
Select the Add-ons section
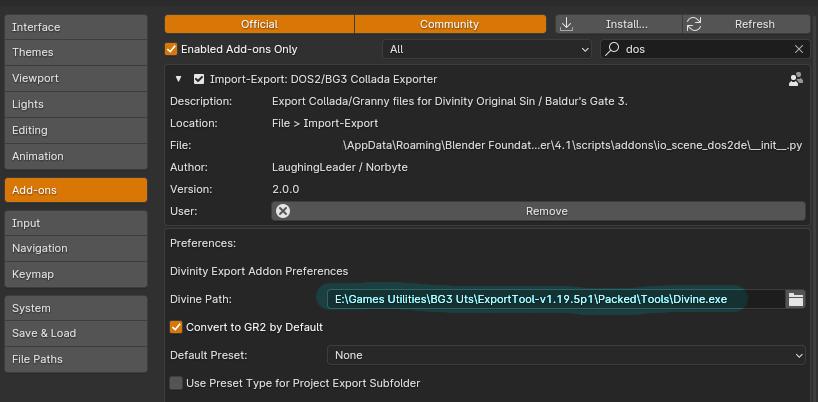point(76,190)
